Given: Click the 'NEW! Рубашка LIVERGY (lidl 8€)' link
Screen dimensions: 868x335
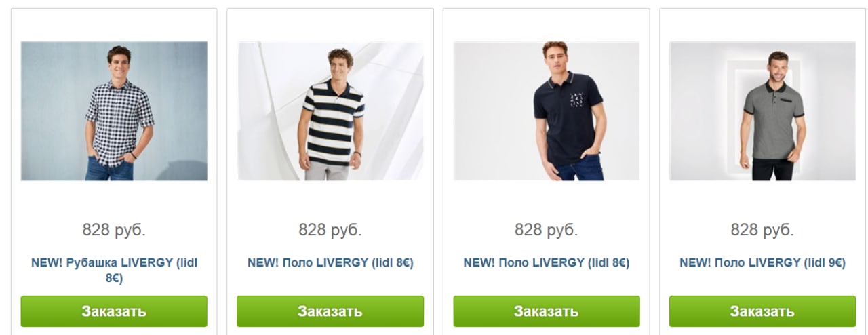Looking at the screenshot, I should click(x=114, y=270).
